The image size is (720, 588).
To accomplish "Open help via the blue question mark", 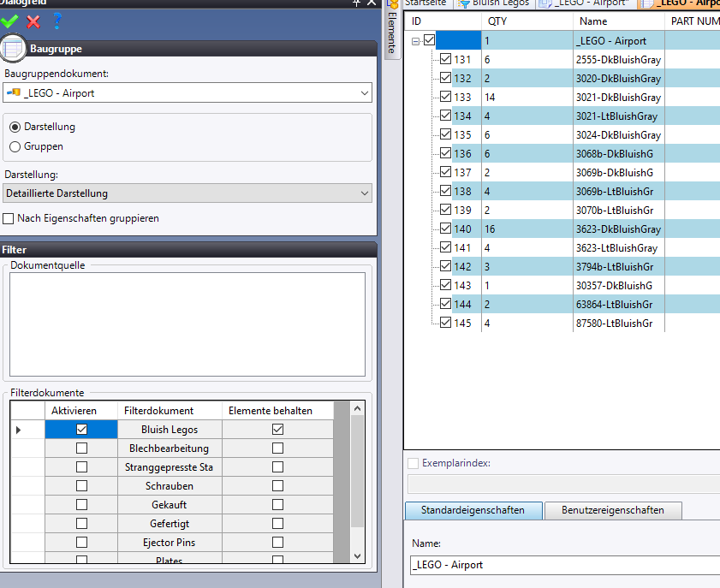I will (57, 21).
